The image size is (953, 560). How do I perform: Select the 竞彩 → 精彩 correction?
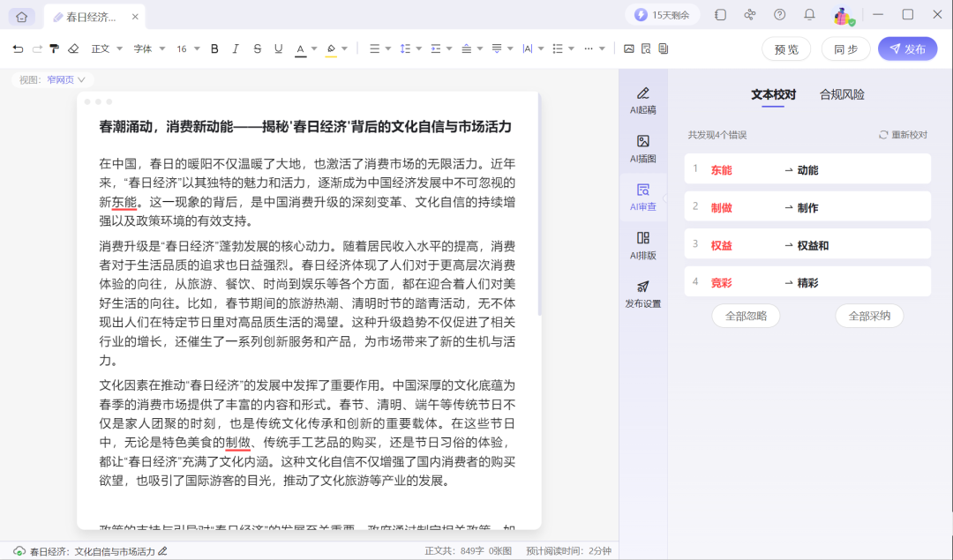point(807,282)
